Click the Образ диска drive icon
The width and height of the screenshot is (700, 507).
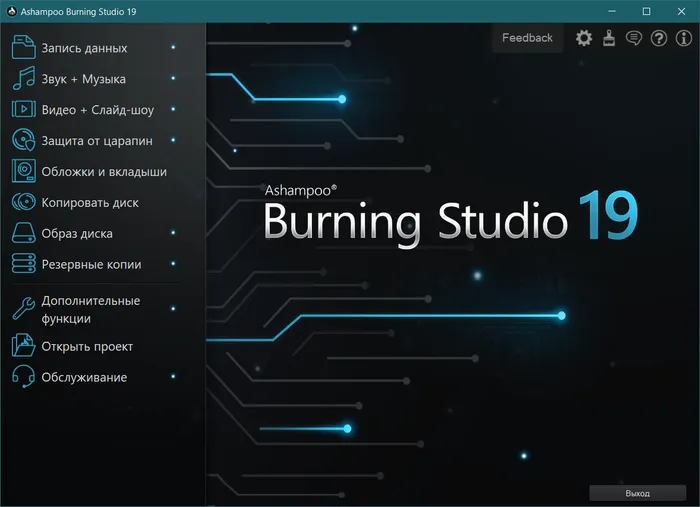23,233
